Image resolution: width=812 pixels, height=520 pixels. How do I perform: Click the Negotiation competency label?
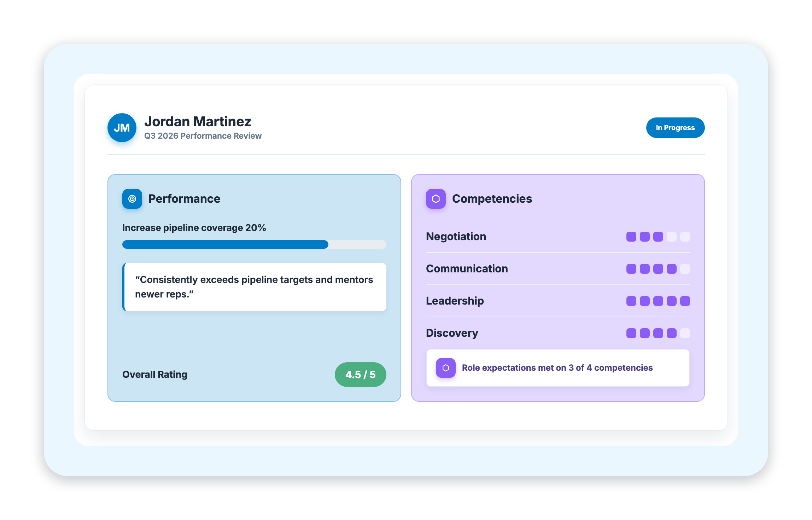[x=456, y=237]
